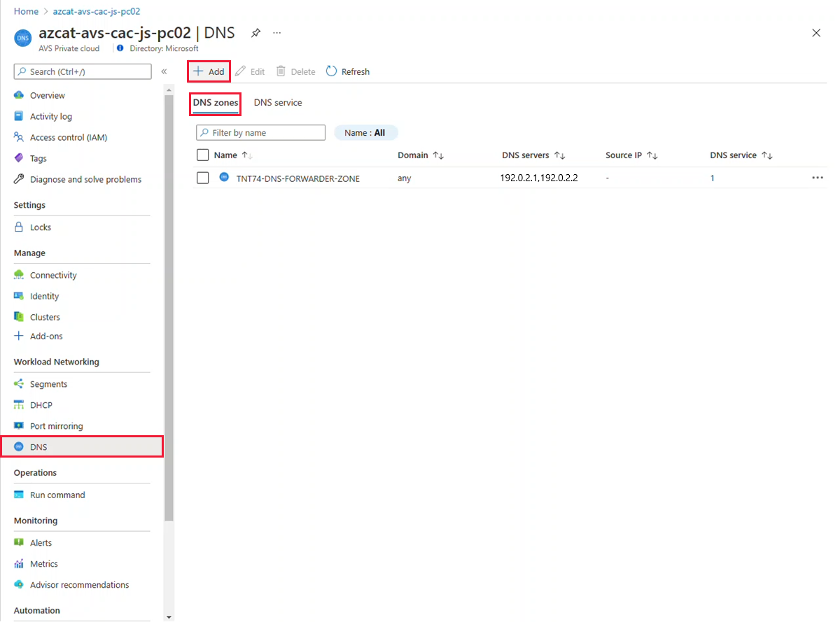The image size is (840, 622).
Task: Open the linked DNS service shown as 1
Action: pos(712,178)
